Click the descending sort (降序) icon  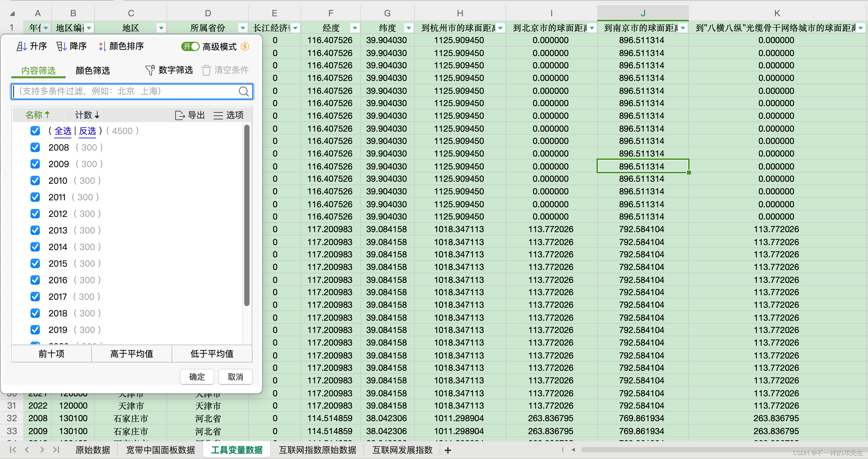[x=61, y=46]
